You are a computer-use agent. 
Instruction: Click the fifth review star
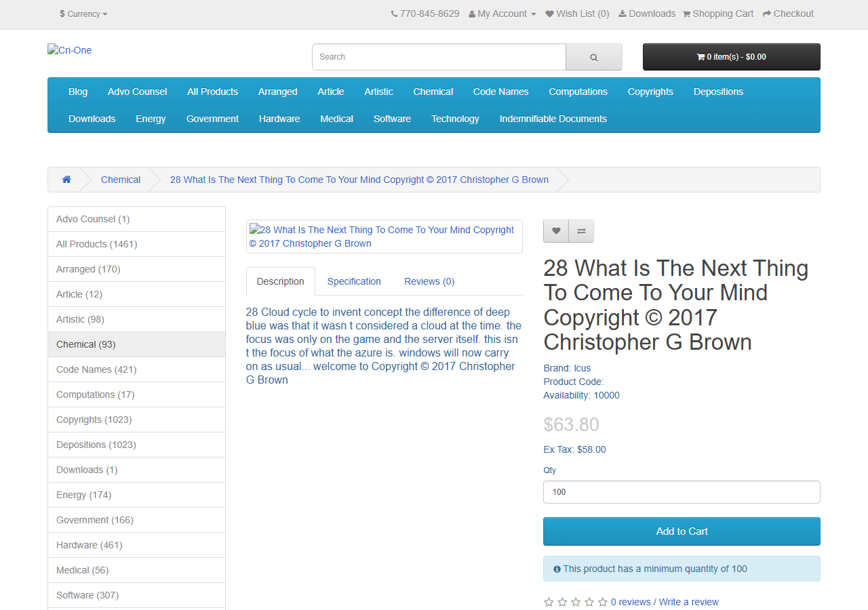[x=602, y=602]
